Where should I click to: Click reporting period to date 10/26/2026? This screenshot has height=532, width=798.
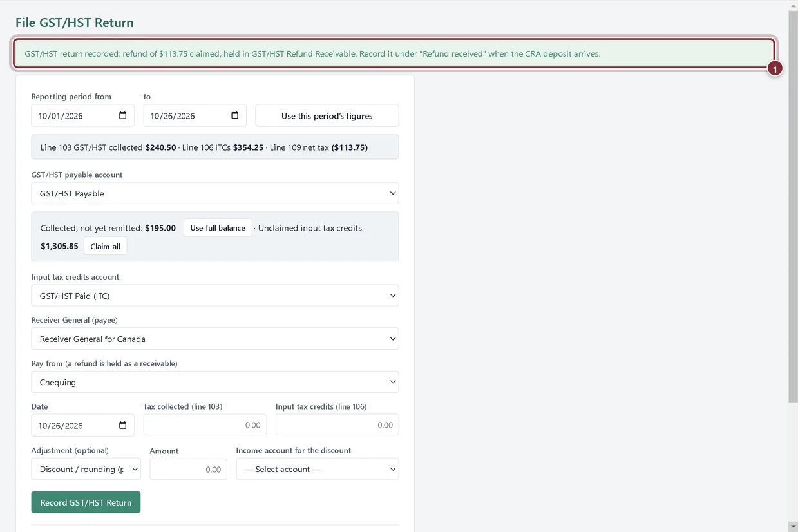click(x=195, y=116)
